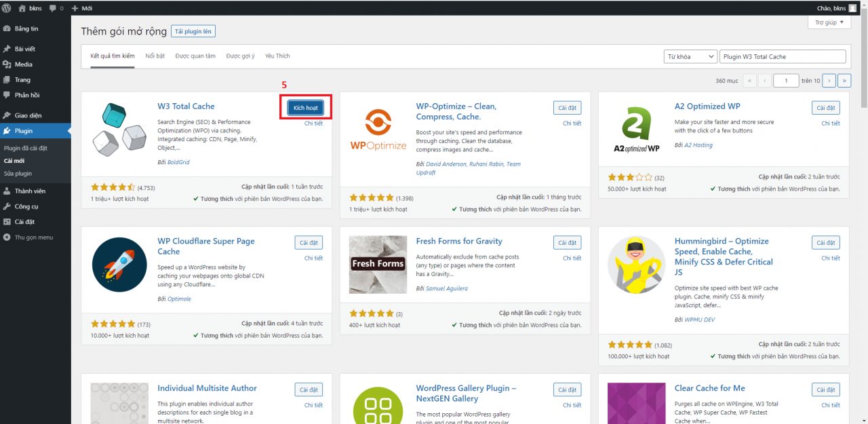This screenshot has width=868, height=424.
Task: Click NextGEN Gallery green icon
Action: pos(378,404)
